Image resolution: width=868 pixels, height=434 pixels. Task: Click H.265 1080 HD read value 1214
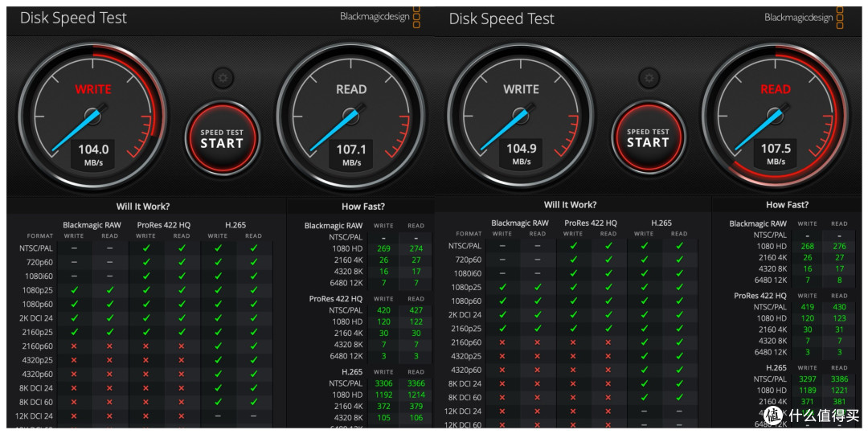416,395
